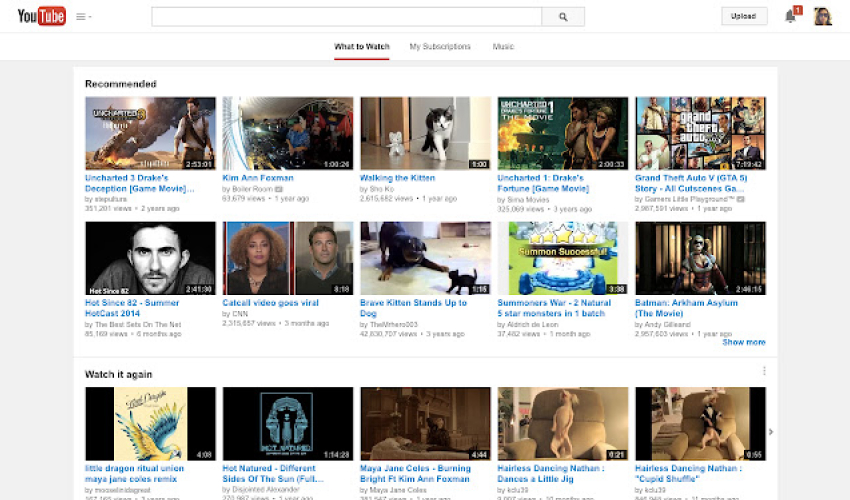Click Hot Since 82 Summer HotCast title

pyautogui.click(x=132, y=308)
